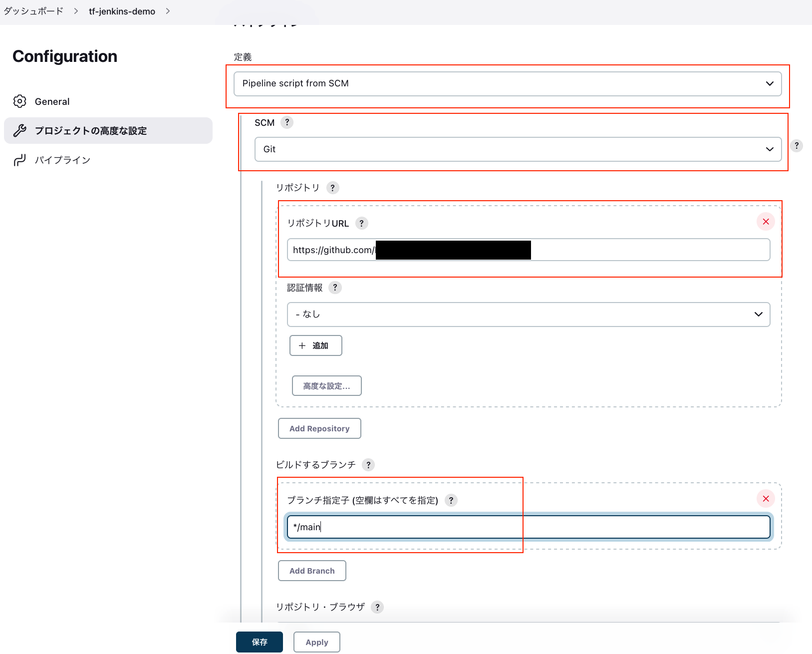Delete branch specifier via red X icon
Screen dimensions: 812x654
point(765,498)
